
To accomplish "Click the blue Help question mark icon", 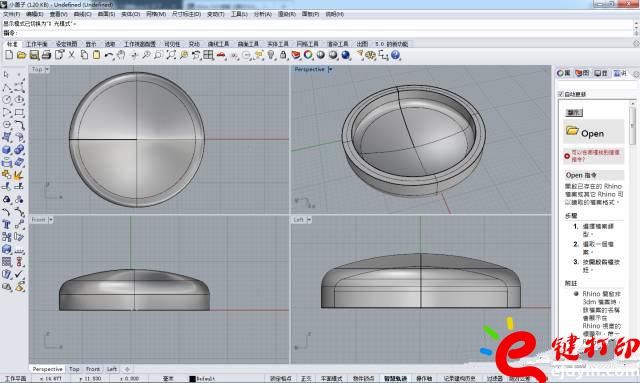I will tap(396, 55).
